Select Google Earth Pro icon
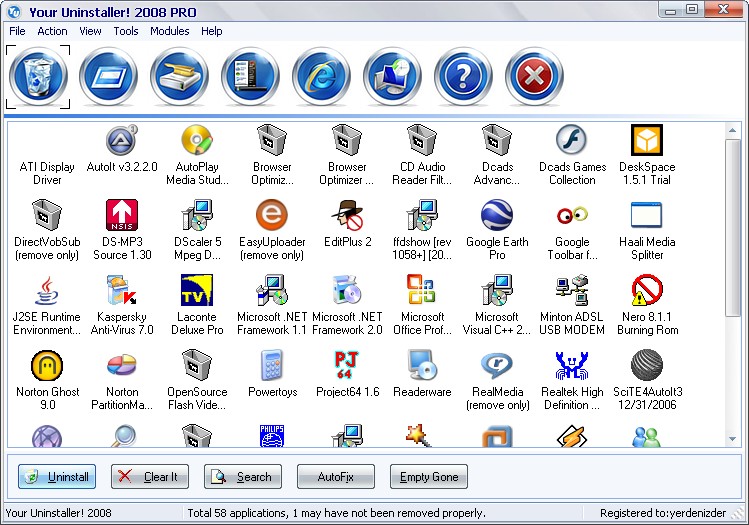 pos(497,215)
